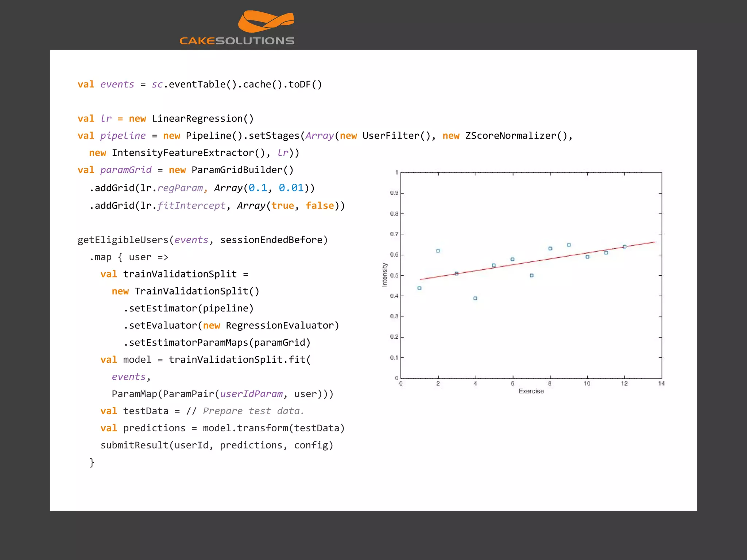
Task: Click the ZScoreNormalizer() text in pipeline line
Action: pyautogui.click(x=516, y=136)
